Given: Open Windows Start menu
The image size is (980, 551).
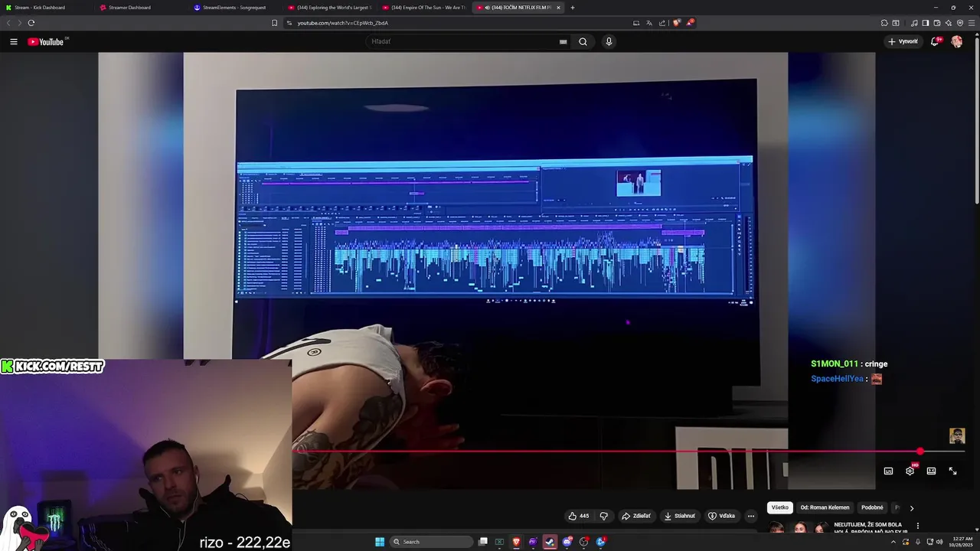Looking at the screenshot, I should click(x=380, y=542).
